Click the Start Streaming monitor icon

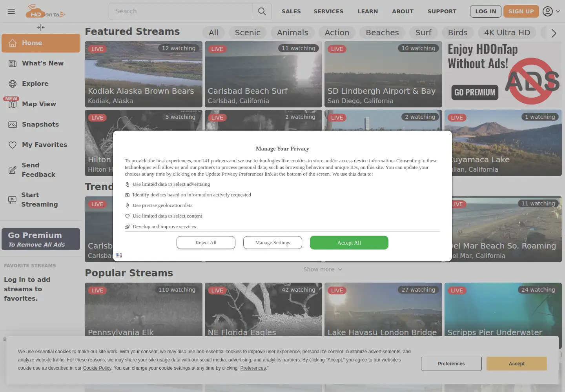[x=12, y=200]
